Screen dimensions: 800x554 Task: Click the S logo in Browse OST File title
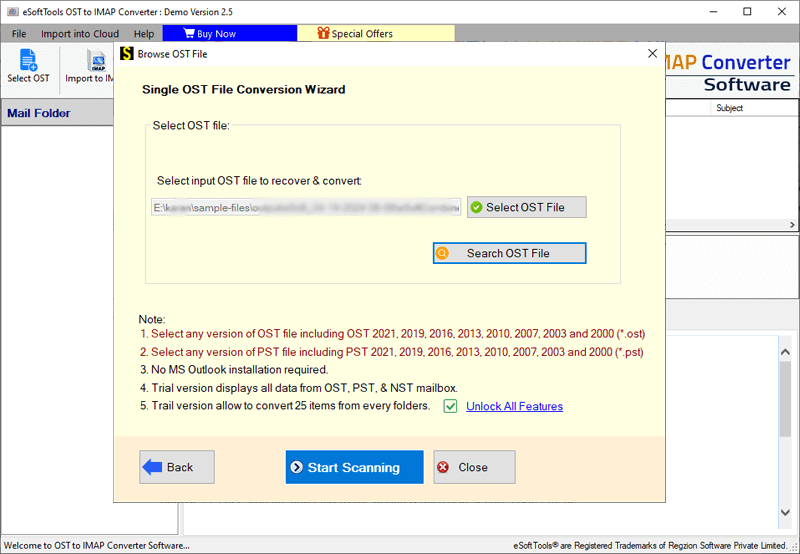[126, 54]
